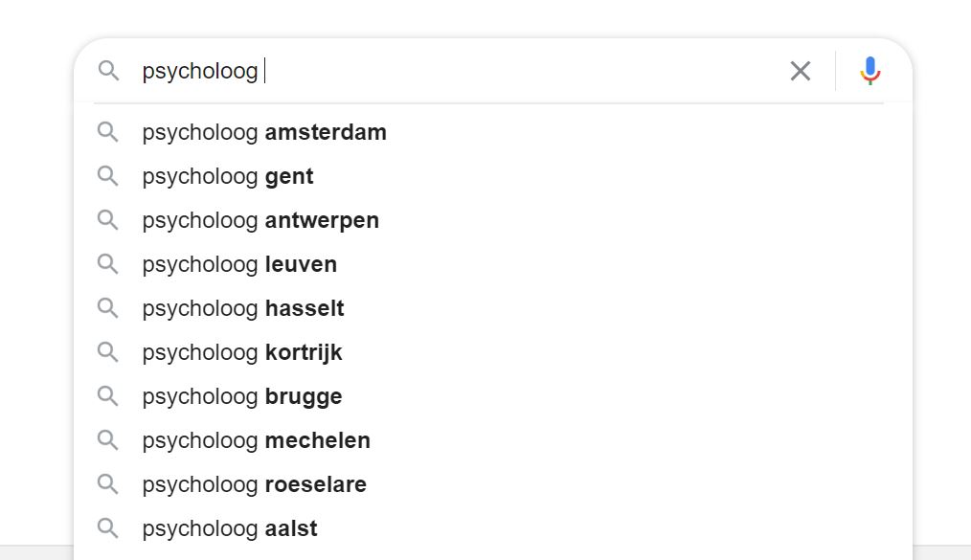The height and width of the screenshot is (560, 971).
Task: Click the magnifier icon in the search field
Action: pyautogui.click(x=108, y=71)
